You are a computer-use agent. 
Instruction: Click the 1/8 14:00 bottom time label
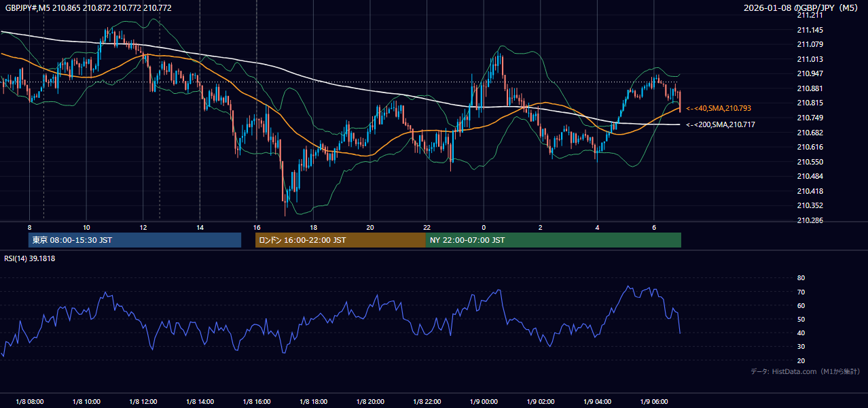click(200, 402)
